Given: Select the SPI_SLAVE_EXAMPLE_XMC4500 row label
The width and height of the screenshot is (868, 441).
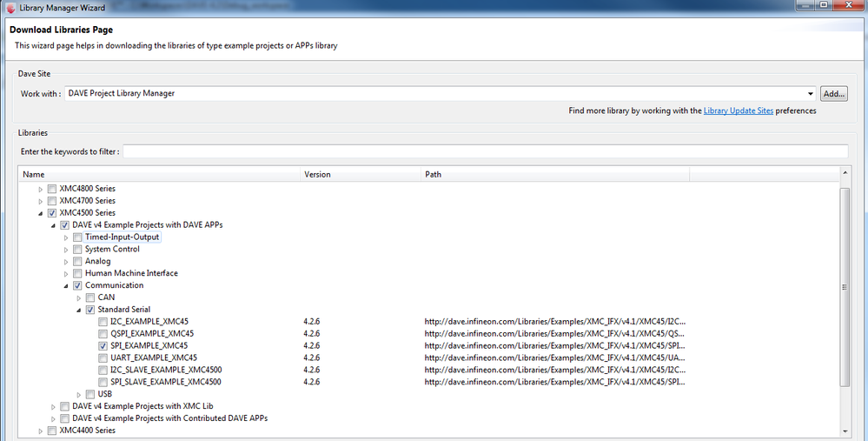Looking at the screenshot, I should point(165,382).
